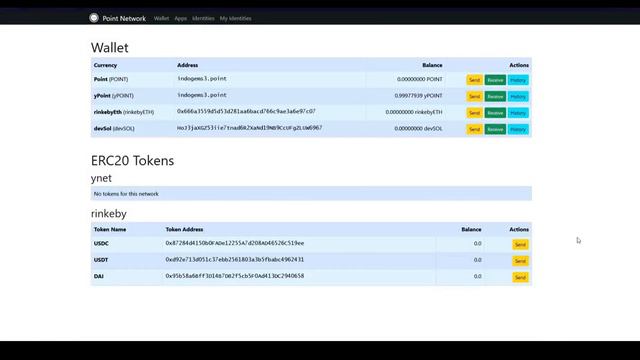
Task: Click the 0.99977939 yPOINT balance
Action: pos(418,96)
